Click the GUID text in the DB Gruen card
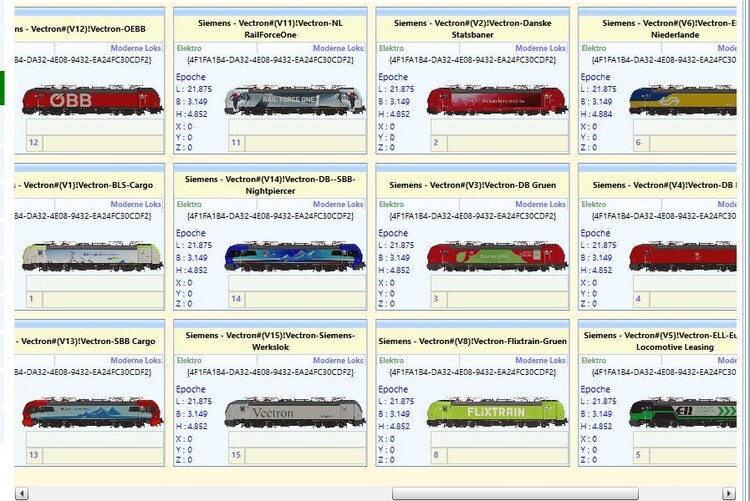Image resolution: width=750 pixels, height=501 pixels. pyautogui.click(x=473, y=216)
